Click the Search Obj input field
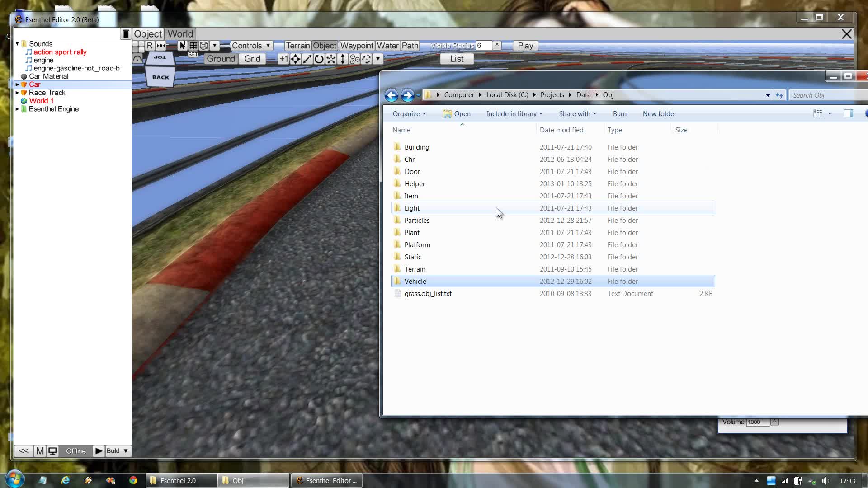 828,95
